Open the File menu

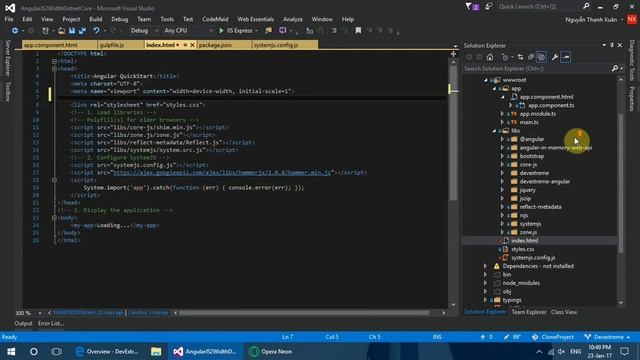tap(9, 19)
